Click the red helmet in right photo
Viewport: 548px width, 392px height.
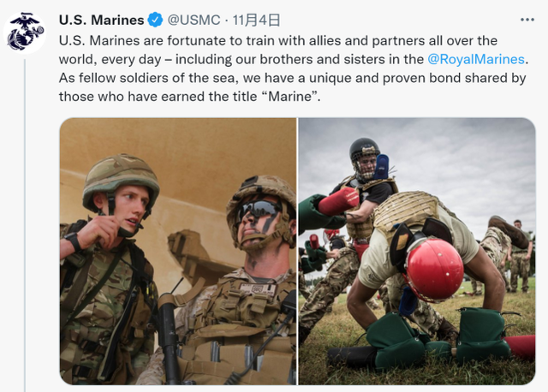point(434,270)
